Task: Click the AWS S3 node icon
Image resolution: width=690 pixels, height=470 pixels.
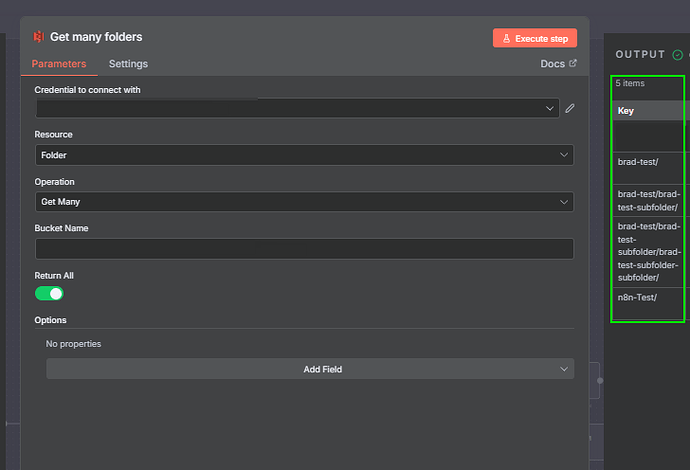Action: (39, 37)
